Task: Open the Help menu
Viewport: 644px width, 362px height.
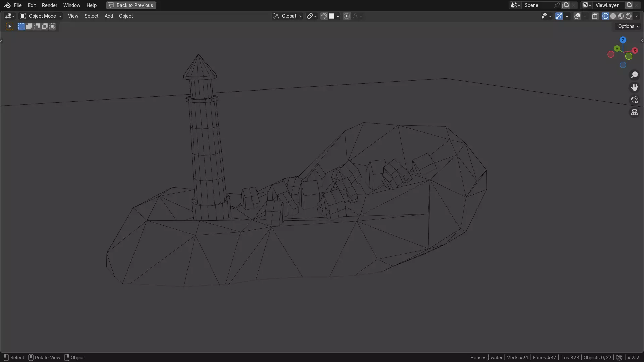Action: click(x=91, y=5)
